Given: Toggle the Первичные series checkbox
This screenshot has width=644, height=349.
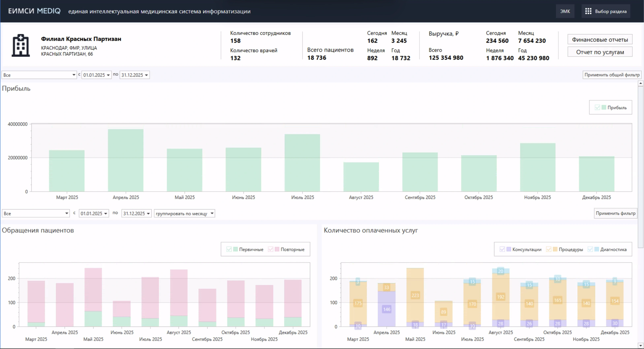Looking at the screenshot, I should (x=229, y=249).
